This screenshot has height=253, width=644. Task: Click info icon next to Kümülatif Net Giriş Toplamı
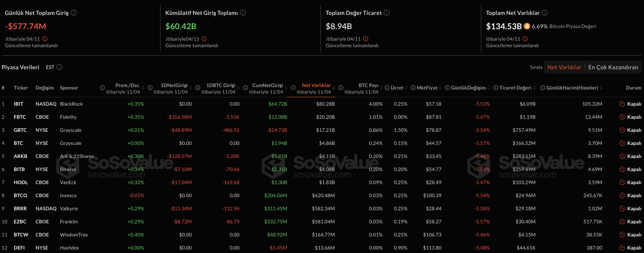pos(243,13)
